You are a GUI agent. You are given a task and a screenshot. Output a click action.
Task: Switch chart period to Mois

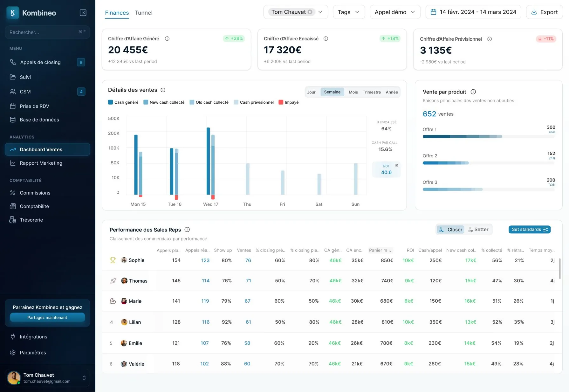pos(353,92)
